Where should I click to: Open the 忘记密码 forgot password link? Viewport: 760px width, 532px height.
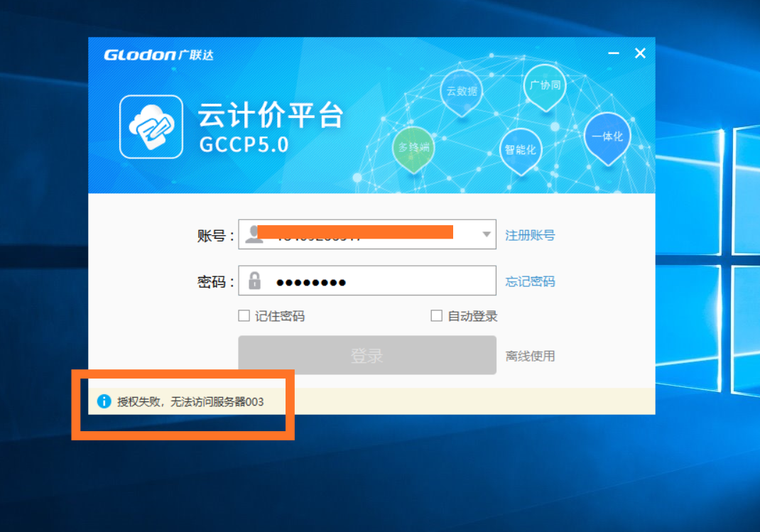(x=530, y=281)
